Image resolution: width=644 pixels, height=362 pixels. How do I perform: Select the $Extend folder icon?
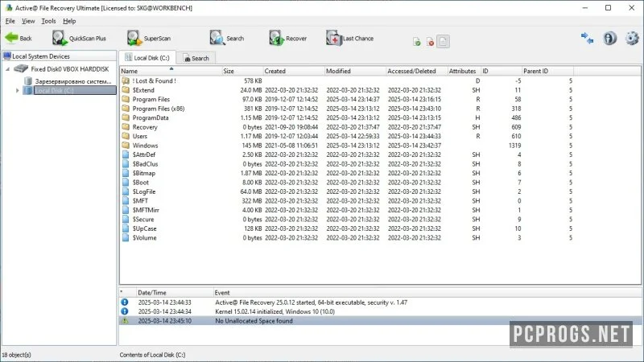pyautogui.click(x=126, y=90)
